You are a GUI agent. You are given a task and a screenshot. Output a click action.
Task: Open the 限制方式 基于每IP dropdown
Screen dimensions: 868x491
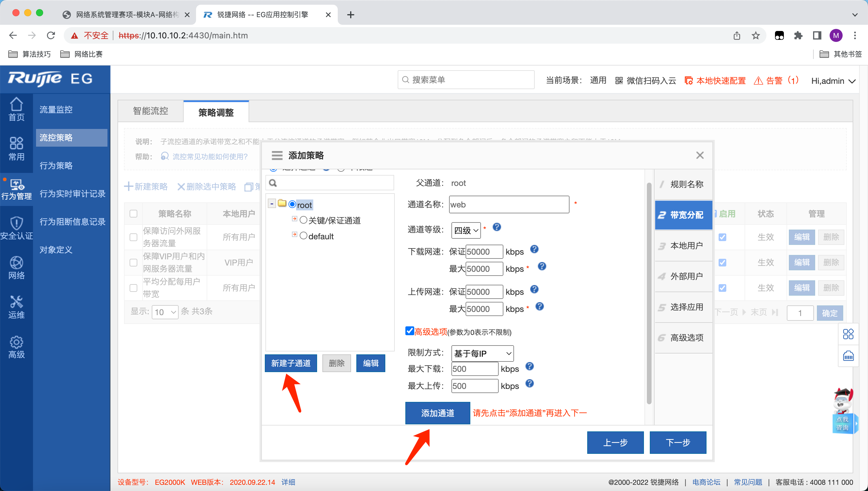pos(482,353)
